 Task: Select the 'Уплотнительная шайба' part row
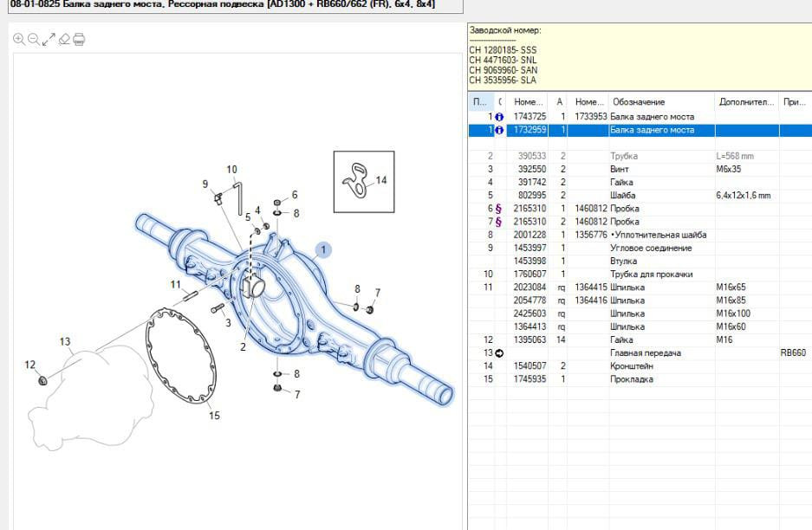coord(659,235)
